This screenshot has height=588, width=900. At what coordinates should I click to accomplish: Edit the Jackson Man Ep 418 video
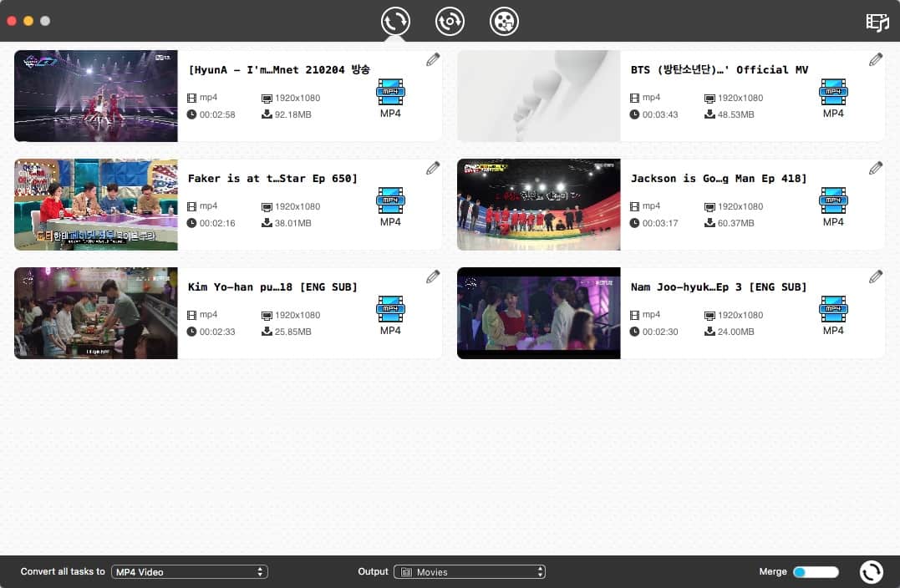click(876, 168)
